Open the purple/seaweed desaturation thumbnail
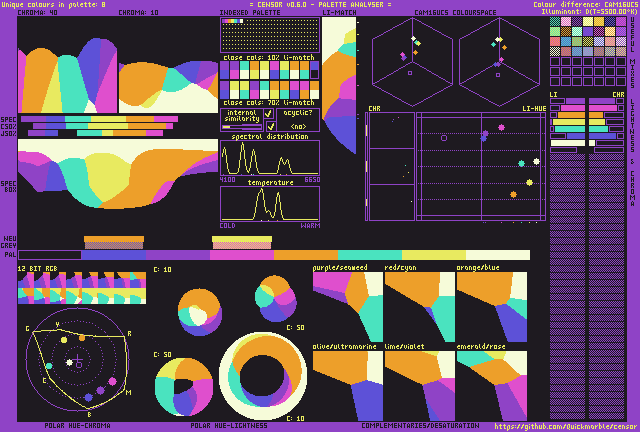The width and height of the screenshot is (640, 432). (x=348, y=307)
